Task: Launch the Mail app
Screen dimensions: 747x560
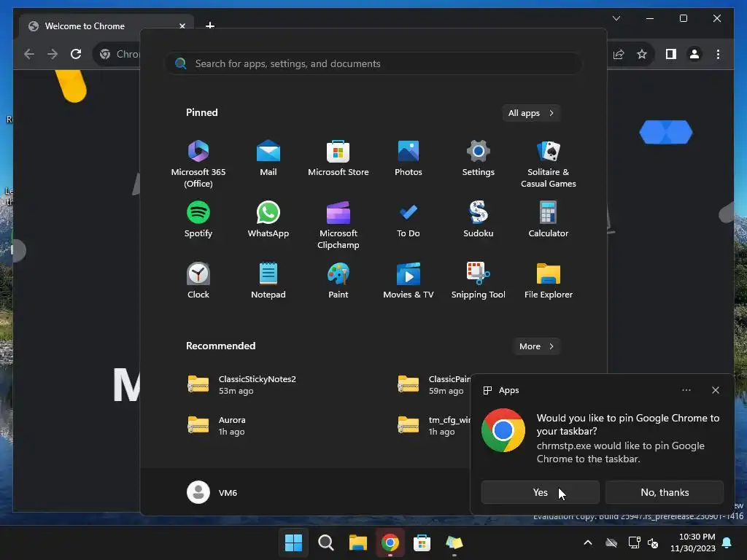Action: (268, 158)
